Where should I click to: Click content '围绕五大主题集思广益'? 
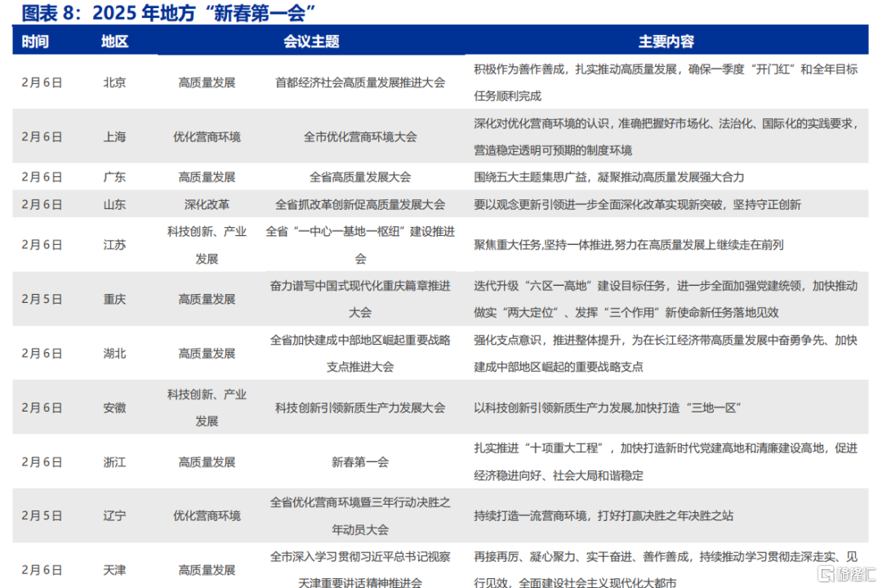click(530, 177)
